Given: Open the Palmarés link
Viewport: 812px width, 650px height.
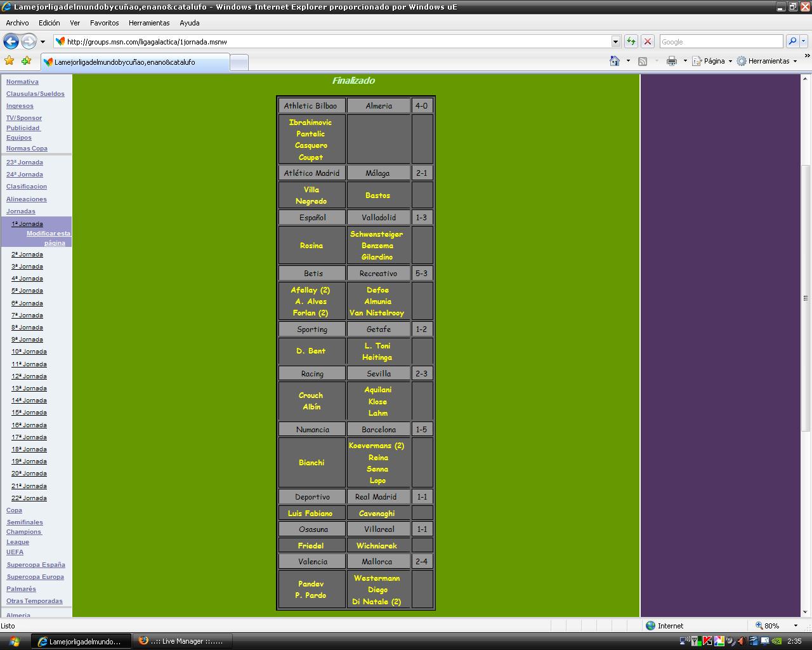Looking at the screenshot, I should click(21, 589).
